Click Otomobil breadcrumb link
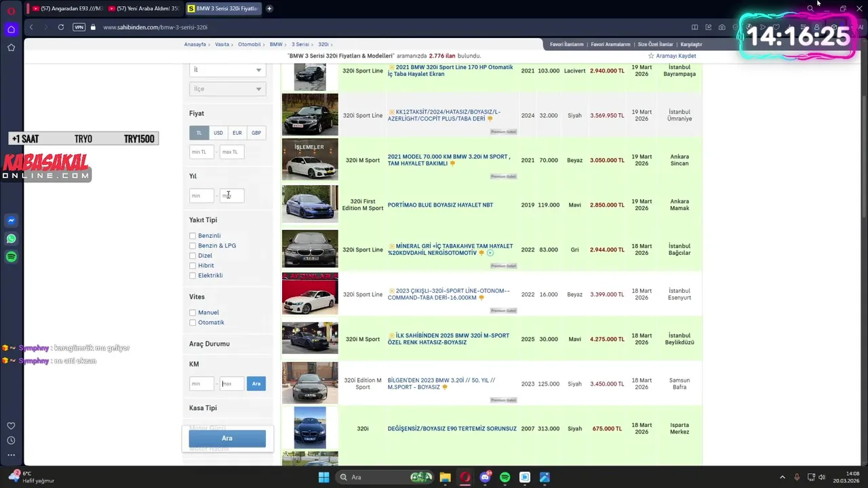This screenshot has width=868, height=488. pos(250,44)
